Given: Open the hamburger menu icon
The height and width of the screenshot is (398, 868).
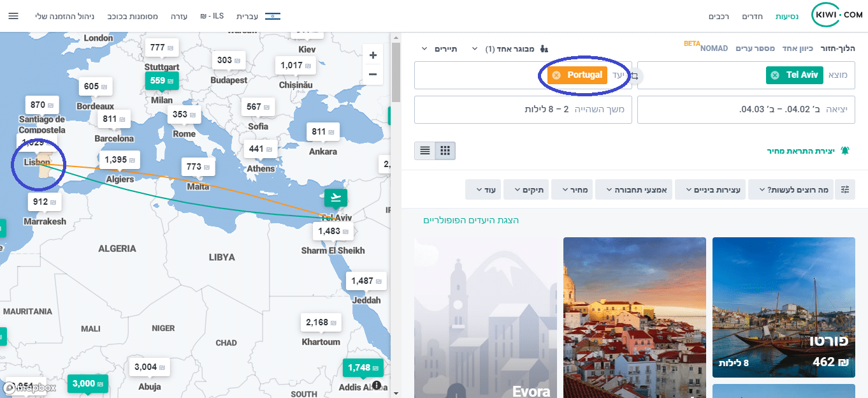Looking at the screenshot, I should click(13, 16).
